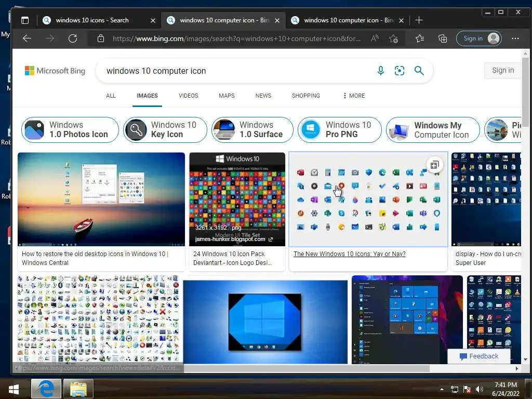532x399 pixels.
Task: Click Windows 1.0 Surface suggestion
Action: [252, 129]
